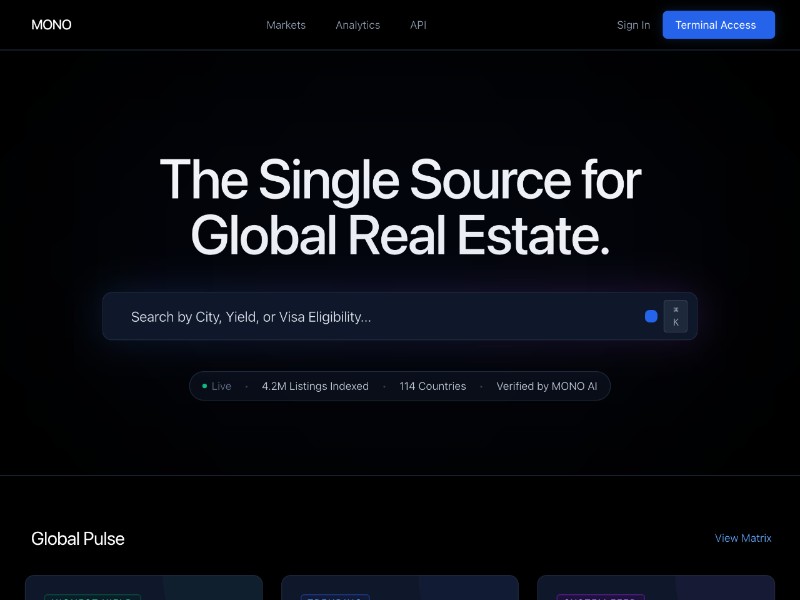Click the 114 Countries stat
Screen dimensions: 800x600
tap(432, 386)
